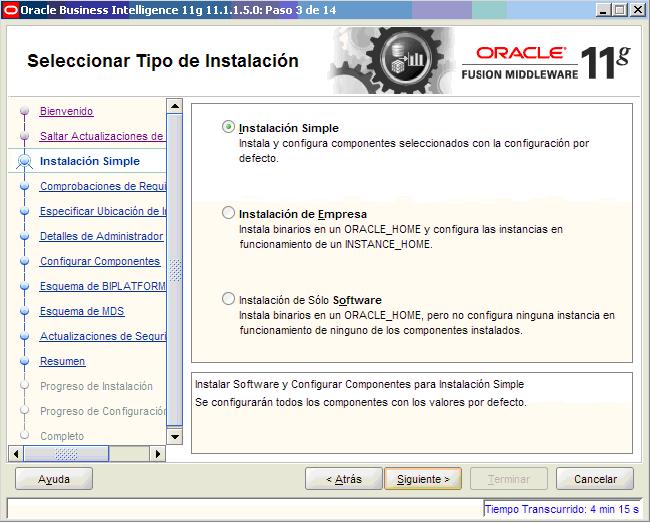Viewport: 650px width, 523px height.
Task: Go to the Comprobaciones de Requisitos step
Action: tap(103, 186)
